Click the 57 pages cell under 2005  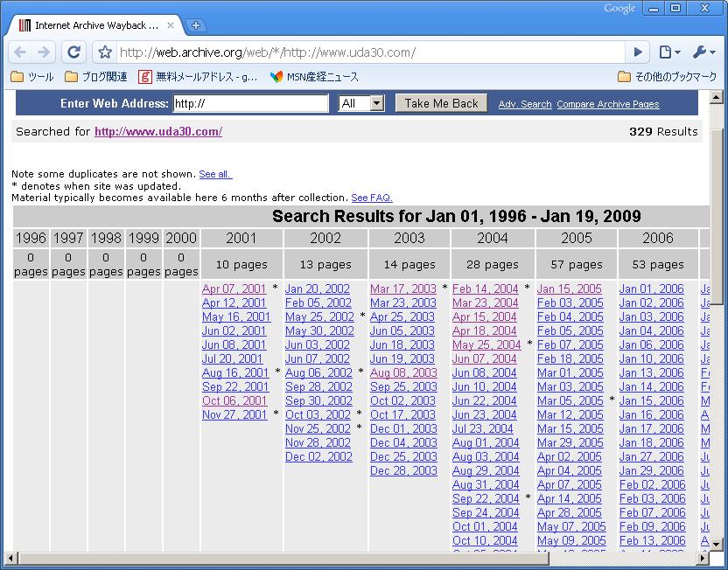coord(576,265)
